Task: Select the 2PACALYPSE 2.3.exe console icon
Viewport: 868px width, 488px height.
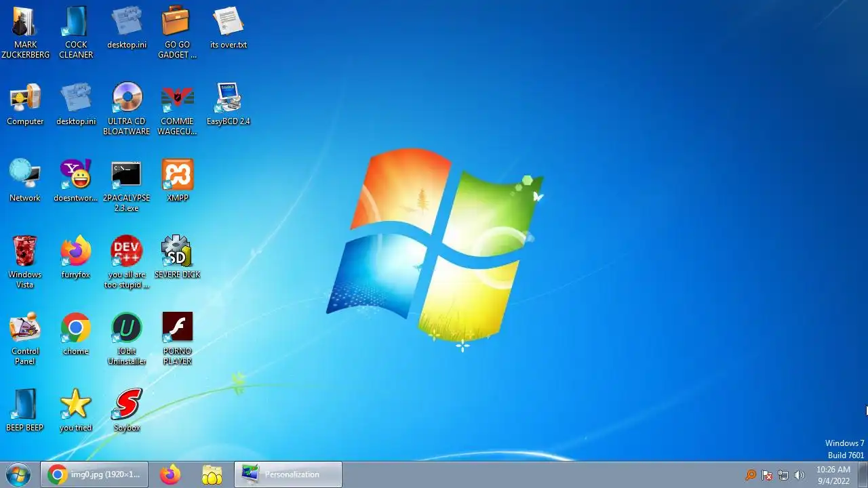Action: click(x=127, y=186)
